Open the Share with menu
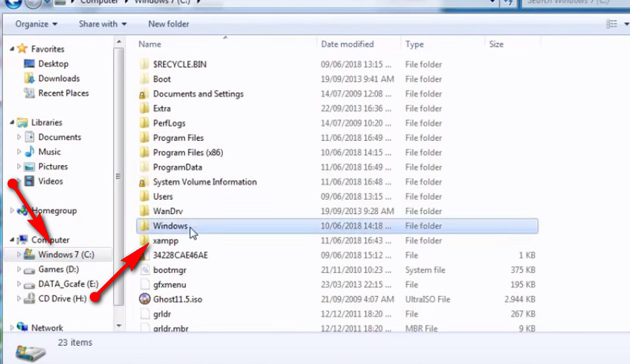The image size is (630, 364). click(x=103, y=24)
